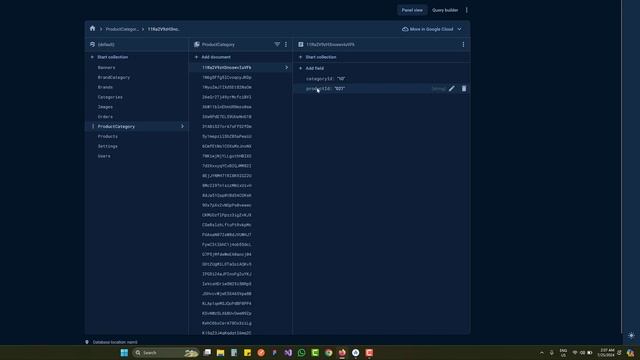Open the Banners collection
640x360 pixels.
107,68
